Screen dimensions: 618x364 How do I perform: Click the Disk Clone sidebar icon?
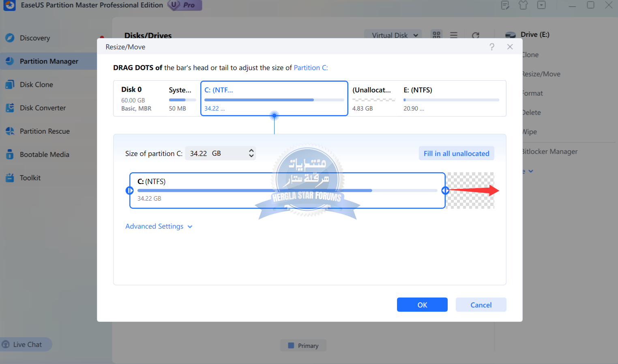pos(10,85)
